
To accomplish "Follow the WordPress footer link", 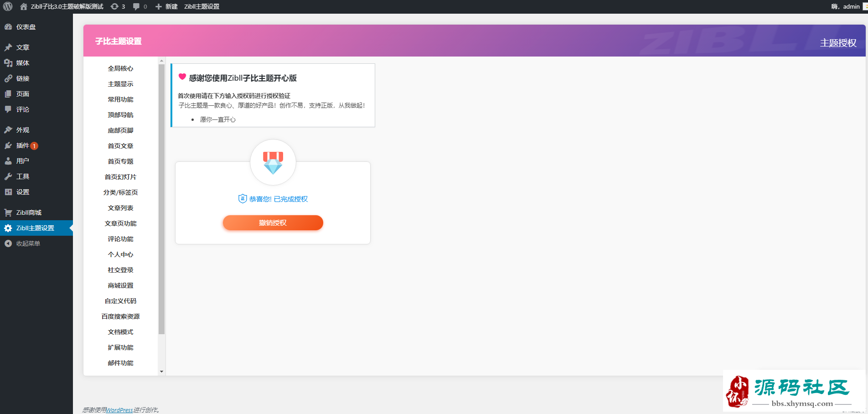I will (x=119, y=410).
